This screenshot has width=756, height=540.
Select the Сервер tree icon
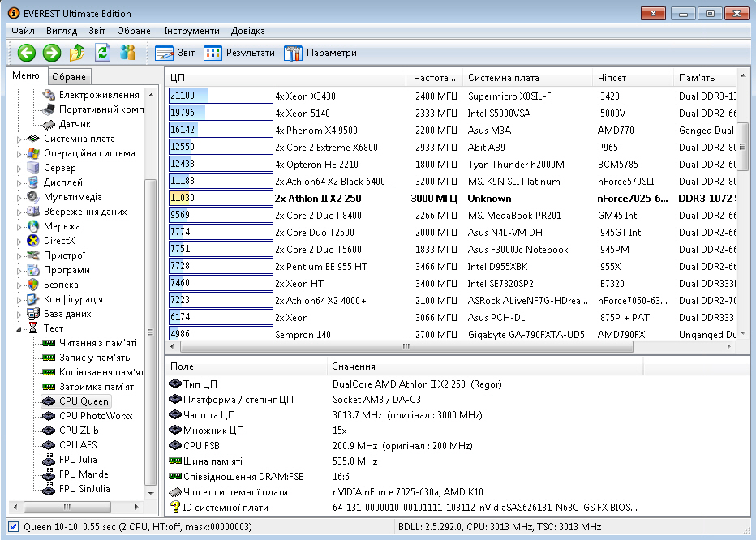(32, 168)
